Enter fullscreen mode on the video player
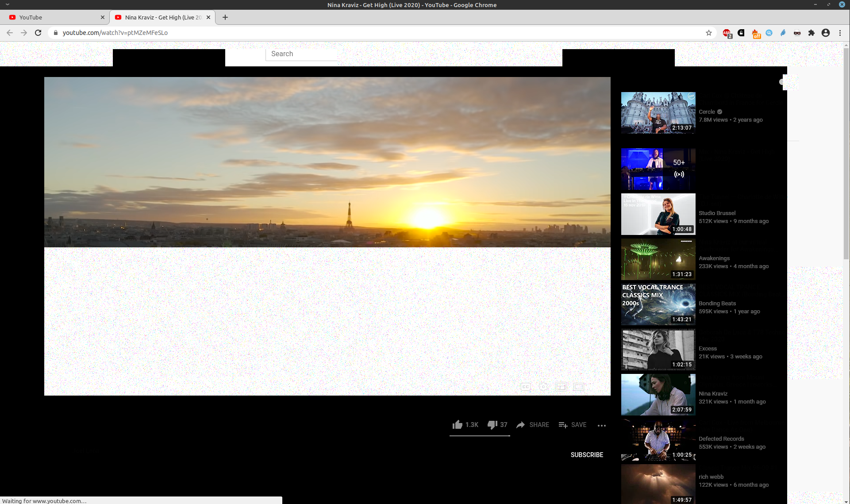This screenshot has height=504, width=850. 578,387
